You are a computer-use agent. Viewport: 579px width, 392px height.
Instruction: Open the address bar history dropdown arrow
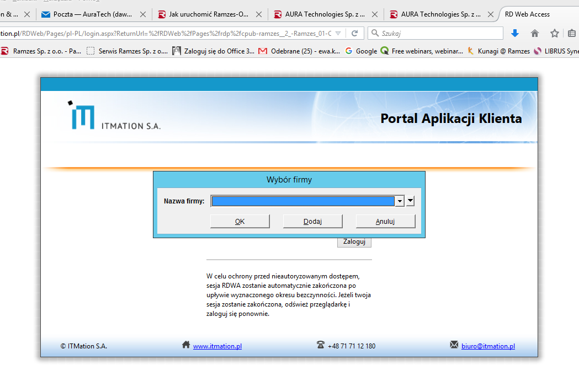tap(338, 34)
